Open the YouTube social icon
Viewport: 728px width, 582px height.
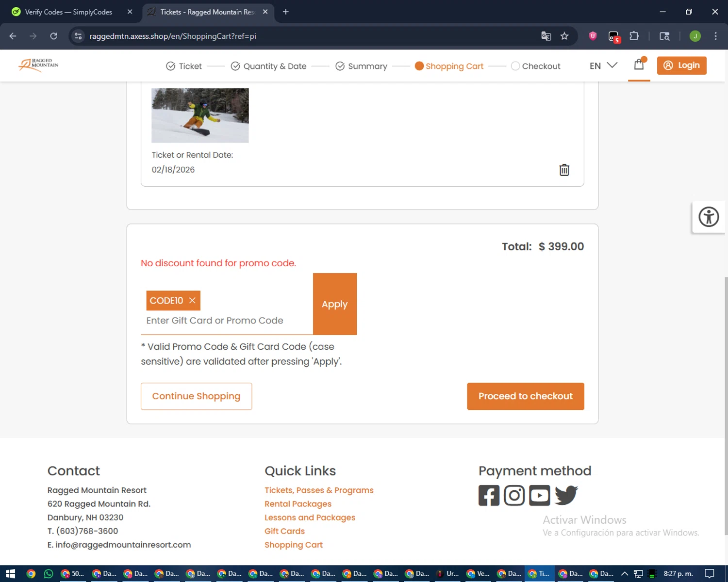539,495
